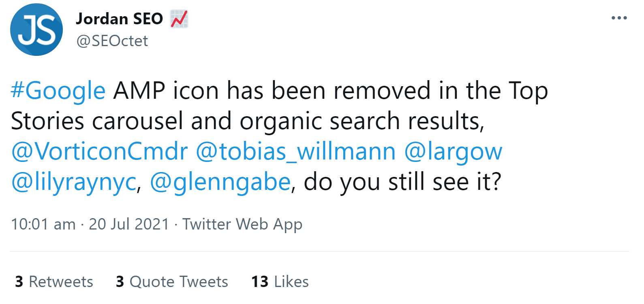
Task: Open the Jordan SEO display name
Action: [x=120, y=19]
